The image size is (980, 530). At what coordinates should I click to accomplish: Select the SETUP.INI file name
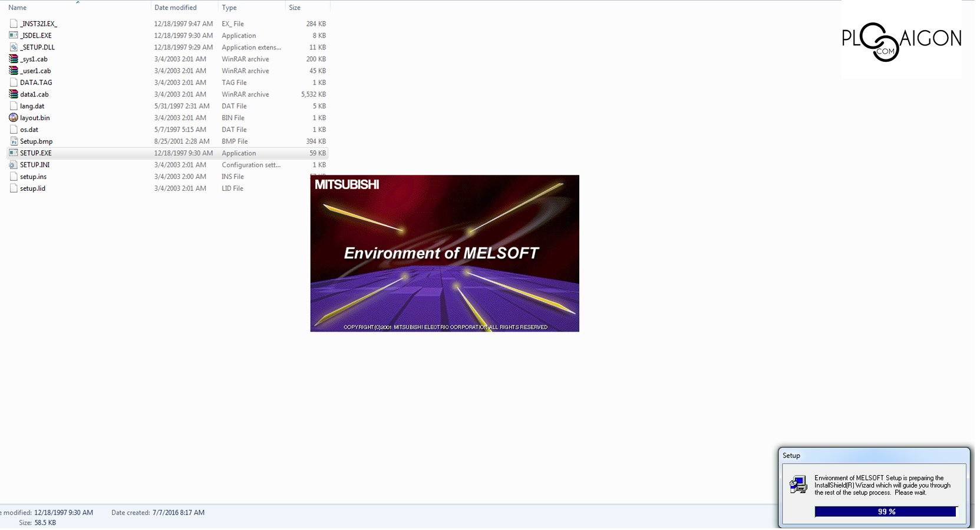tap(35, 165)
